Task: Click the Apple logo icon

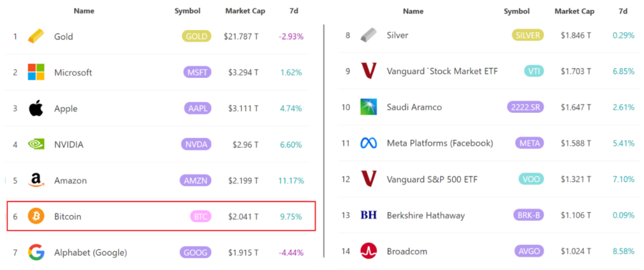Action: pyautogui.click(x=36, y=109)
